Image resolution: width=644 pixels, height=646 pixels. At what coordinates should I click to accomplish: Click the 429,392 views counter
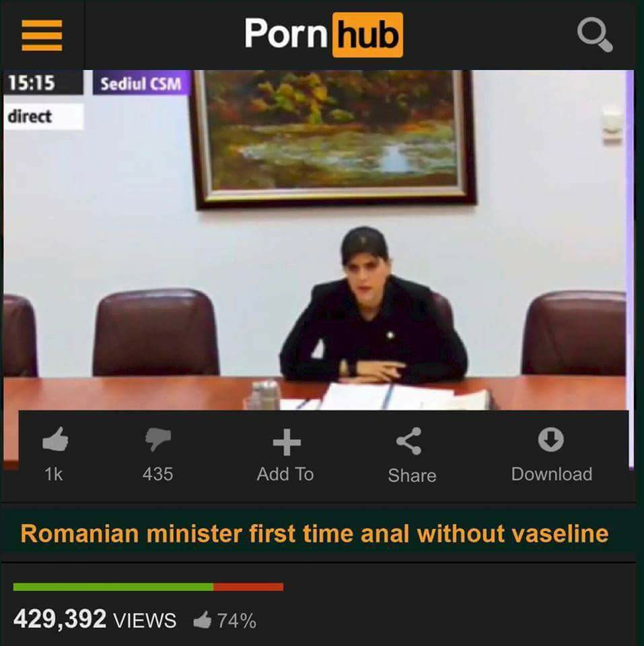point(95,619)
